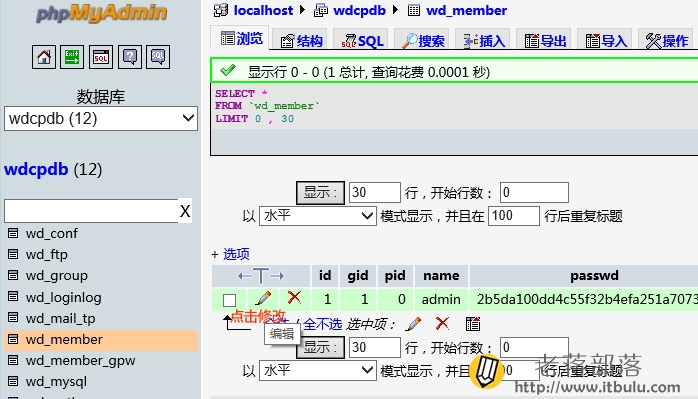
Task: Open the wd_member_gpw table
Action: tap(81, 360)
